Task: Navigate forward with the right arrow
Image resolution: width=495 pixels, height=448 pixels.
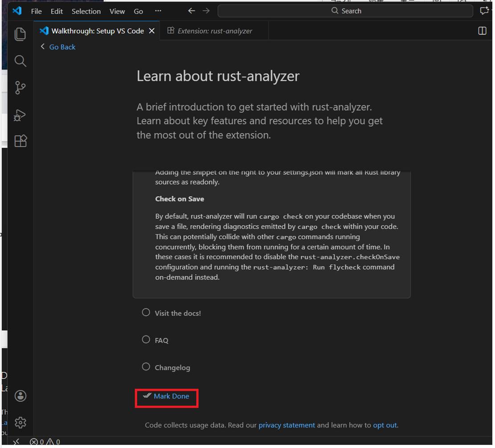Action: tap(206, 11)
